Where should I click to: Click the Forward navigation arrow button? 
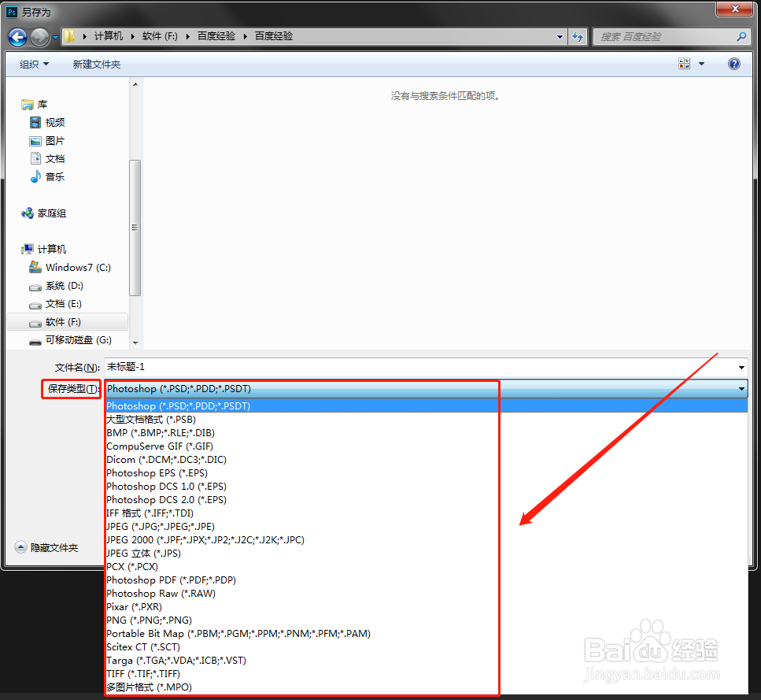(40, 37)
